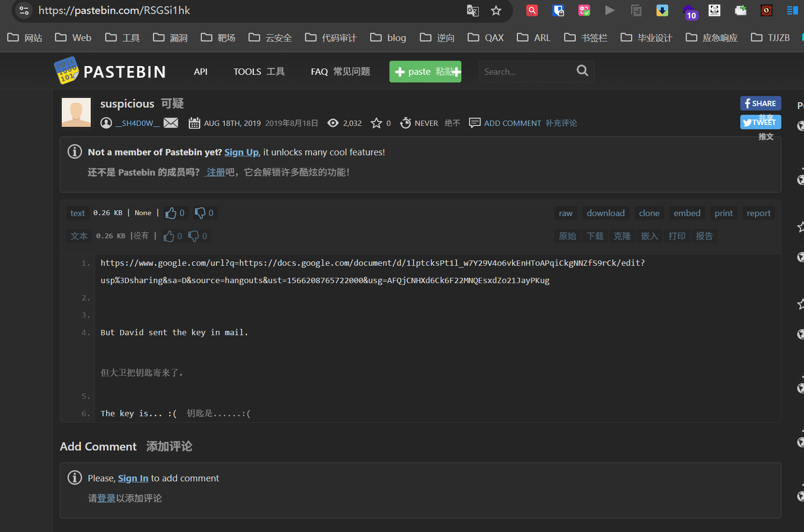
Task: Click the star rating icon for the paste
Action: 376,123
